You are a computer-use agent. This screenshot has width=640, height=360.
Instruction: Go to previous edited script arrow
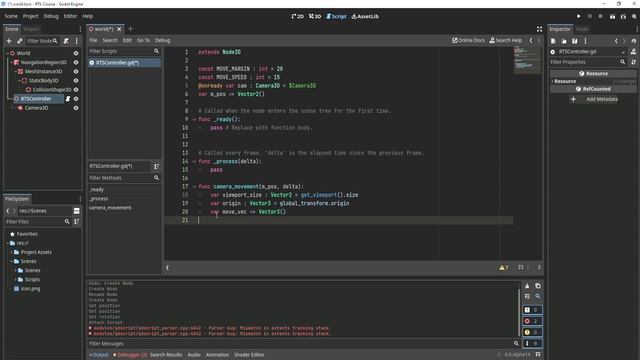(x=531, y=40)
